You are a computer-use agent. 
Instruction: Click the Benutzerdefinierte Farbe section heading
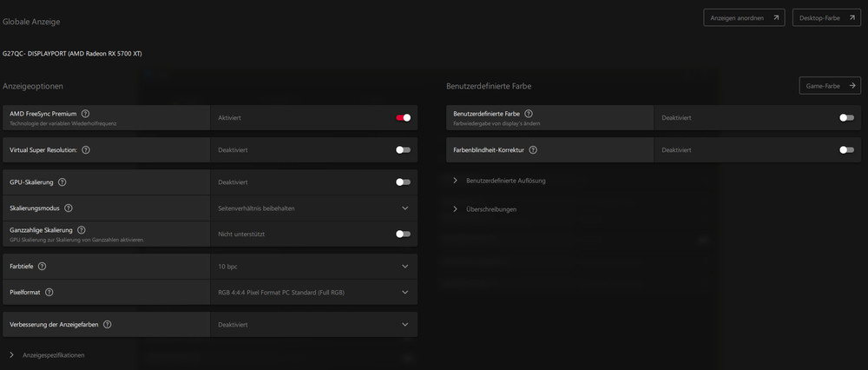pyautogui.click(x=489, y=86)
